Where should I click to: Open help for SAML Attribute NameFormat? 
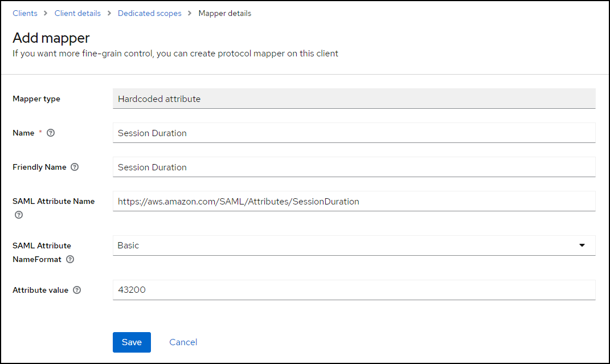(70, 259)
